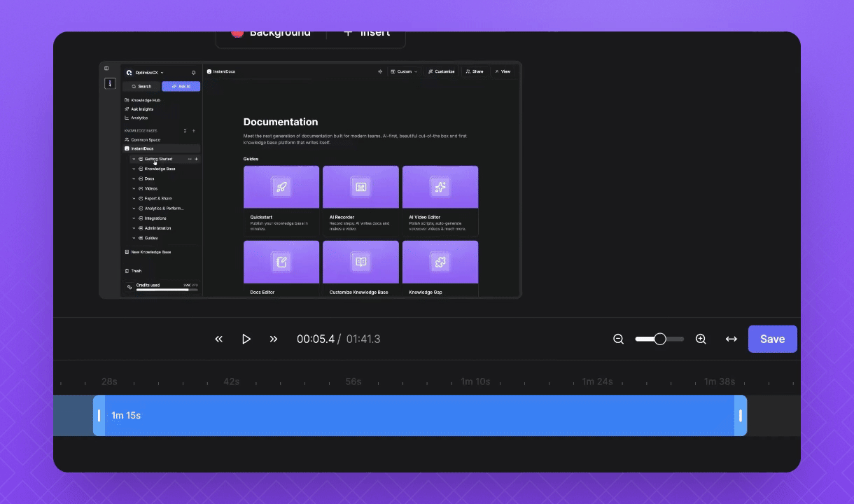The image size is (854, 504).
Task: Open the Knowledge Gap puzzle card
Action: pos(440,269)
